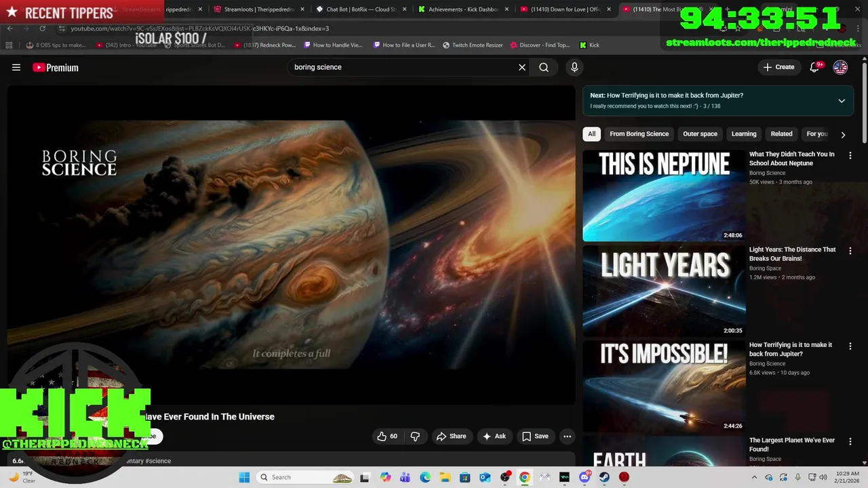This screenshot has height=488, width=868.
Task: Switch to the Achievements Kick Dashboard tab
Action: (x=464, y=9)
